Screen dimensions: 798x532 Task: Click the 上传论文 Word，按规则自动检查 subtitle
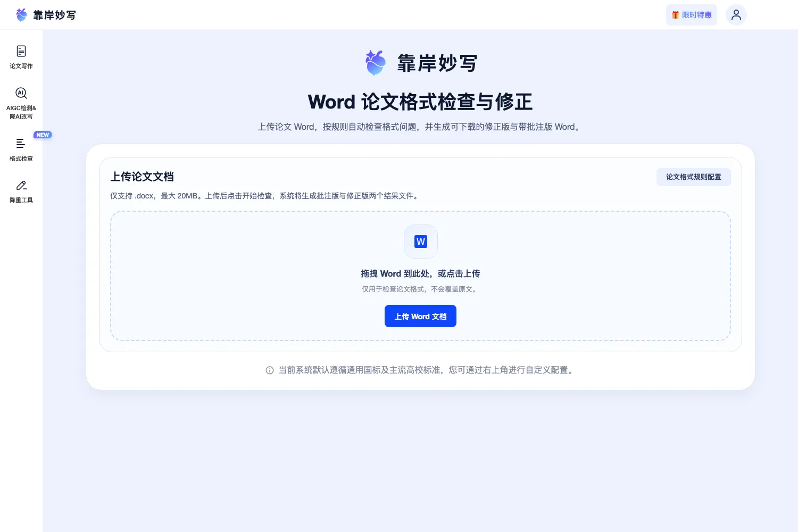(x=420, y=127)
